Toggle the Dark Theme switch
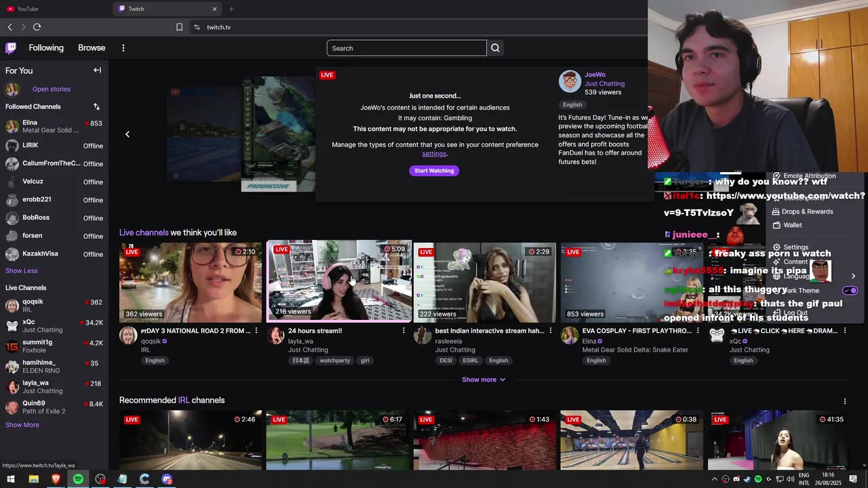The height and width of the screenshot is (488, 868). coord(850,290)
